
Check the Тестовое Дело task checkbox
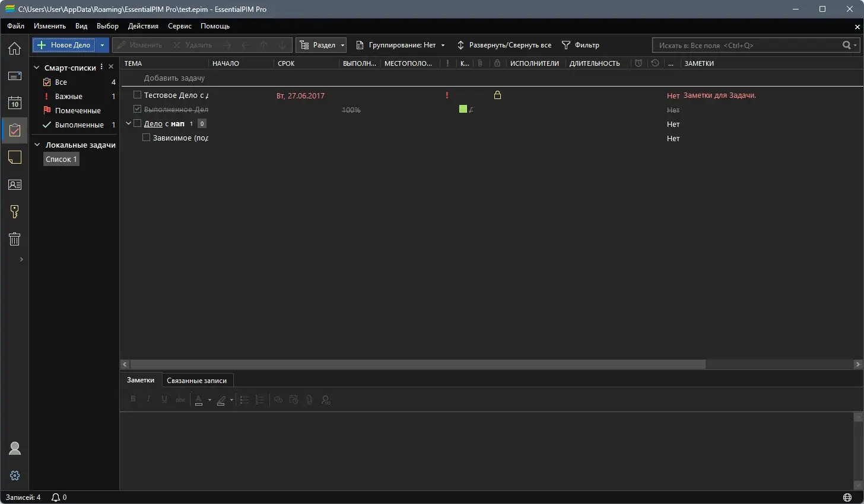(x=137, y=95)
